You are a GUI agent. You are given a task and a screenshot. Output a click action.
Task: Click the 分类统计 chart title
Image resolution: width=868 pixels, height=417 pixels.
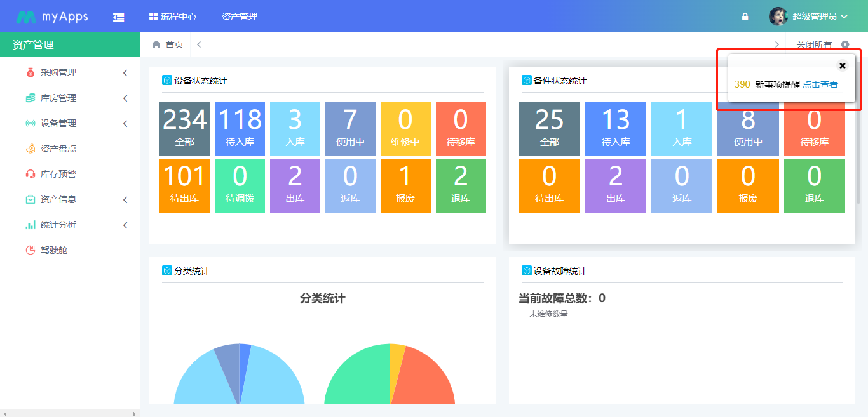(x=323, y=298)
